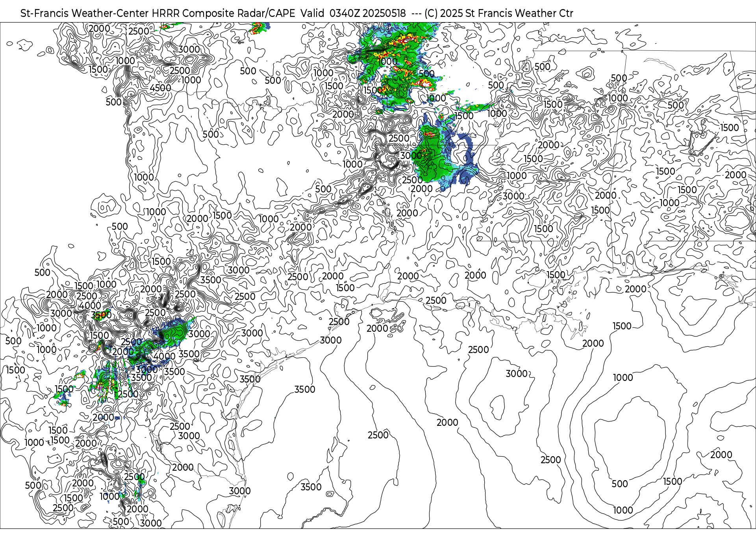Click the "(C) 2025 St Francis Weather Ctr" copyright text
The image size is (756, 551).
[498, 13]
